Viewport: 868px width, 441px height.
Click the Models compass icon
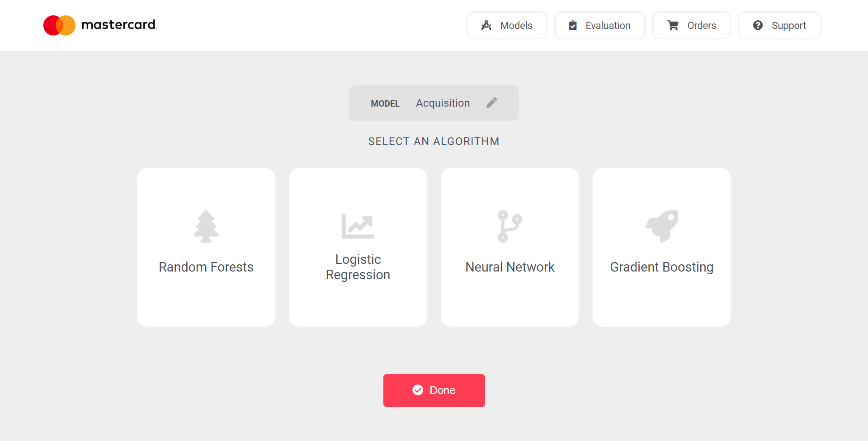tap(486, 25)
